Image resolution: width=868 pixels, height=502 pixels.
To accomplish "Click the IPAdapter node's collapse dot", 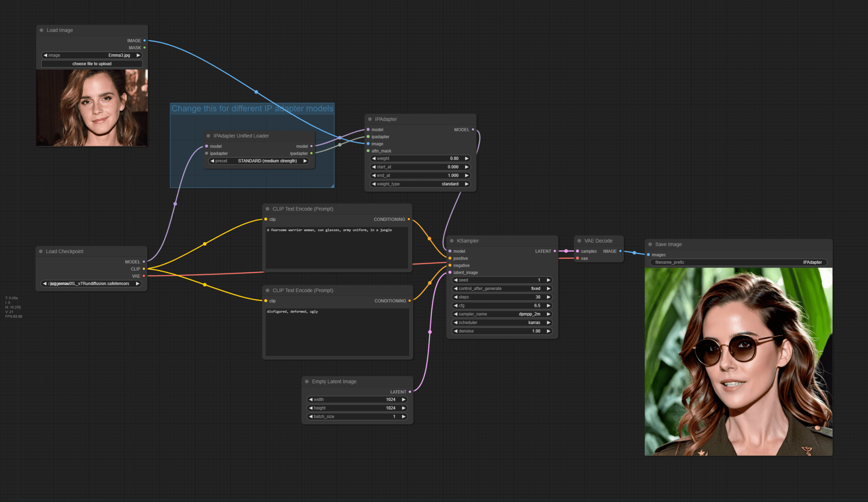I will [370, 119].
